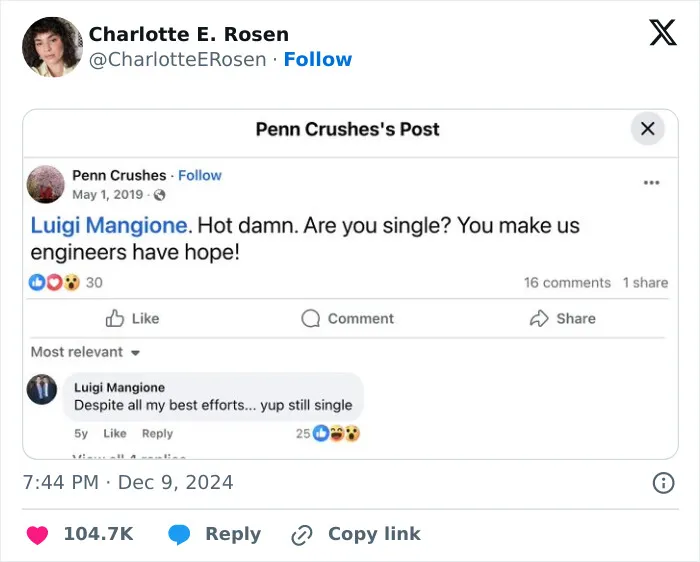Open three-dot options on Penn Crushes post
700x562 pixels.
point(651,183)
